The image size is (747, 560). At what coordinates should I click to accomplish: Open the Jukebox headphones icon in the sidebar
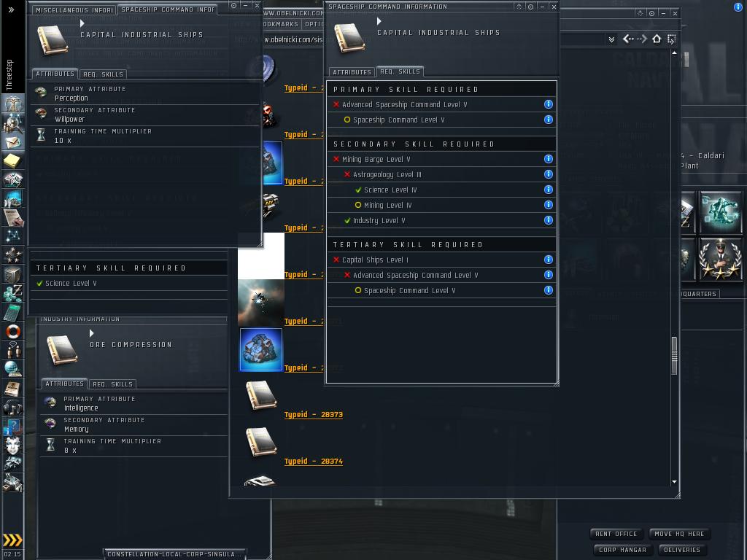[x=13, y=407]
